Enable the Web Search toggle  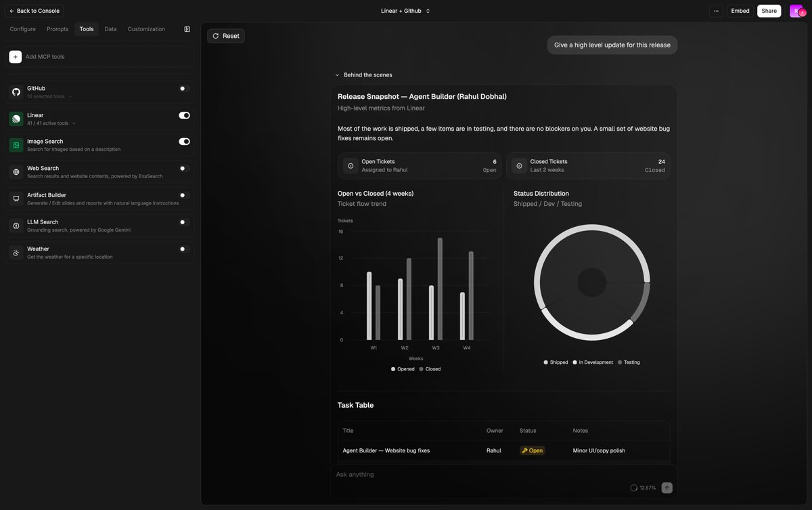coord(184,169)
